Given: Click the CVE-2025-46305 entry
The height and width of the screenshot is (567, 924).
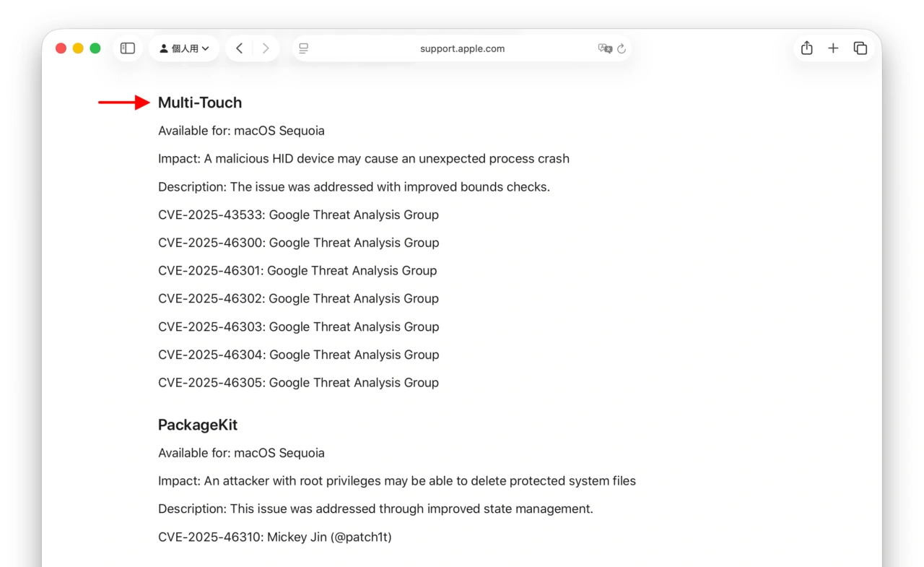Looking at the screenshot, I should click(298, 383).
